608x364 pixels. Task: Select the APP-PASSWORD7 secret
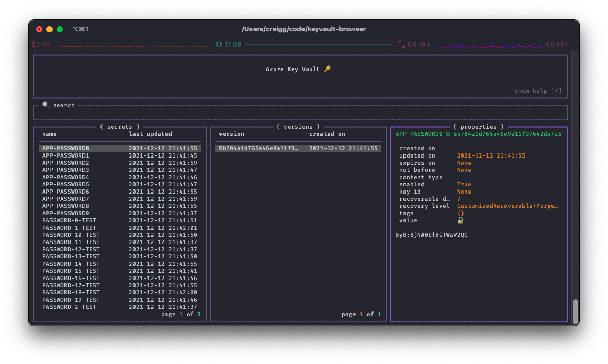pos(120,199)
